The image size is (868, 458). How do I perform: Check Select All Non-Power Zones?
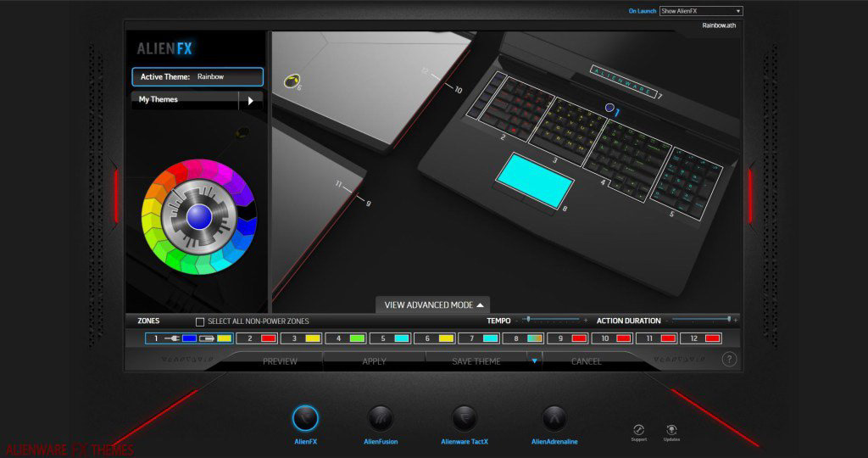click(200, 321)
